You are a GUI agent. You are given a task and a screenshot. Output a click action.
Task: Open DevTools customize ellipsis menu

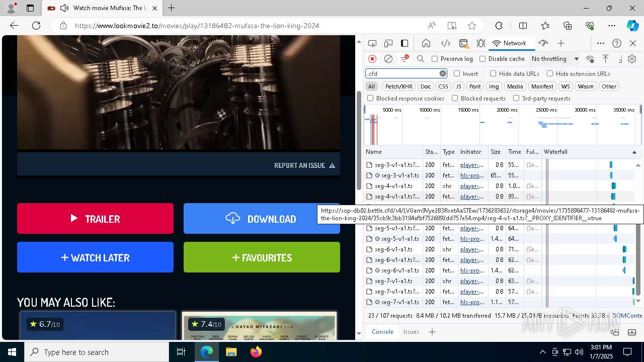601,43
